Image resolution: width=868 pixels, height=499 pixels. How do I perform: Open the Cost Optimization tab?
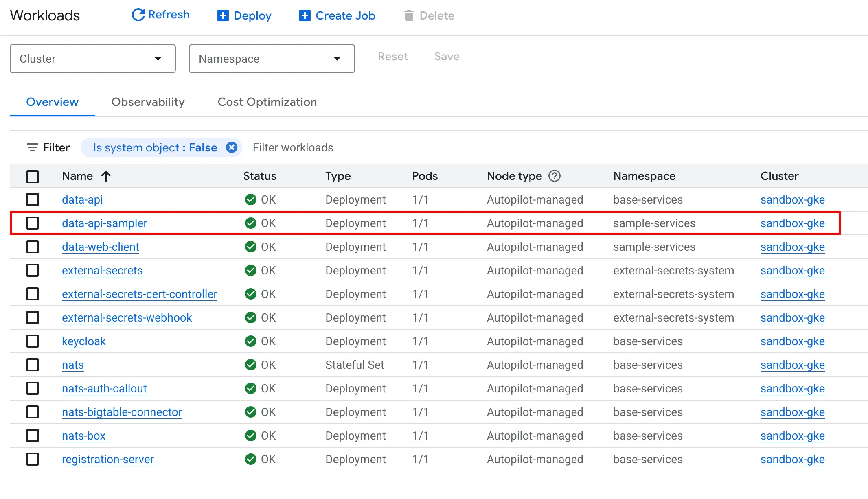[x=267, y=102]
